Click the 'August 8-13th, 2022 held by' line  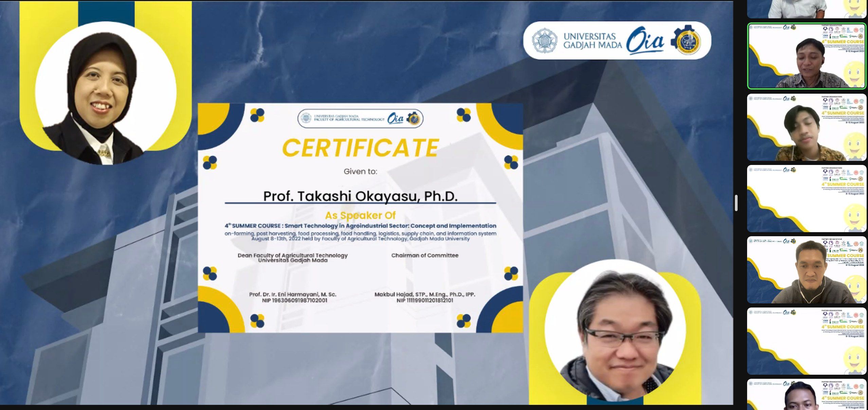point(360,239)
